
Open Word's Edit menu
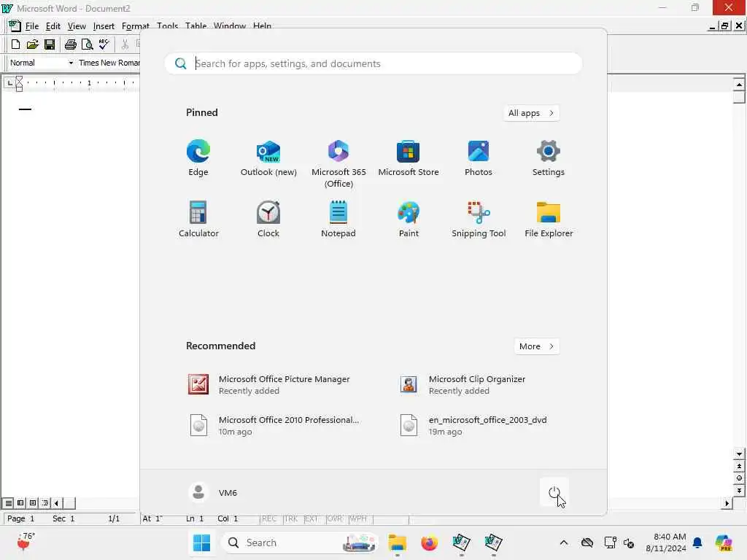click(x=53, y=26)
